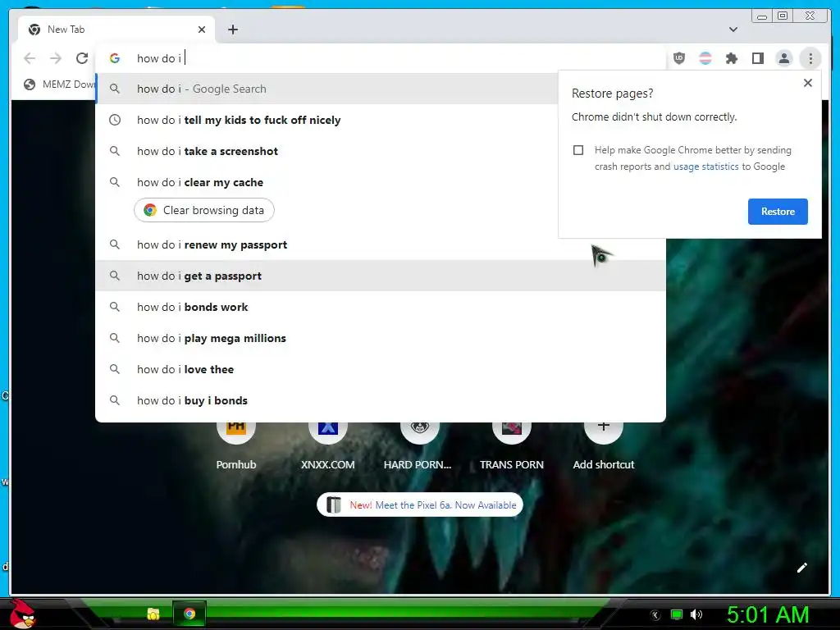The width and height of the screenshot is (840, 630).
Task: Select 'how do i clear my cache' suggestion
Action: 326,182
